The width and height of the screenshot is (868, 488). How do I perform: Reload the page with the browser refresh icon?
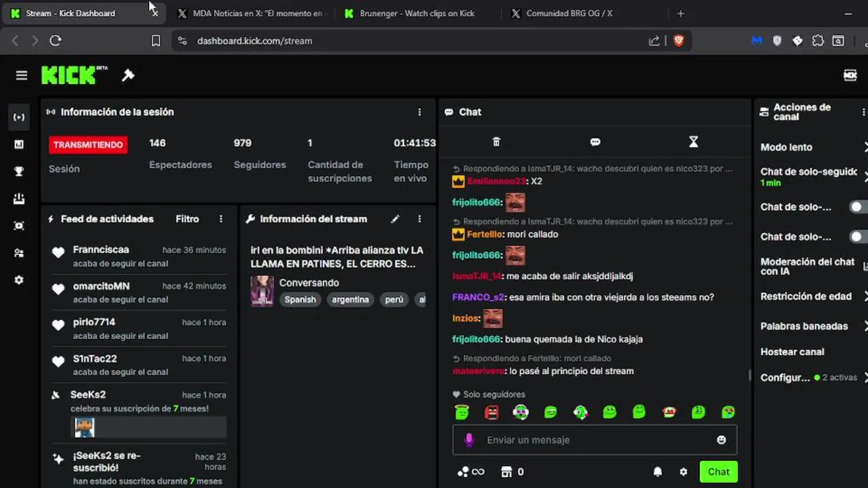56,41
